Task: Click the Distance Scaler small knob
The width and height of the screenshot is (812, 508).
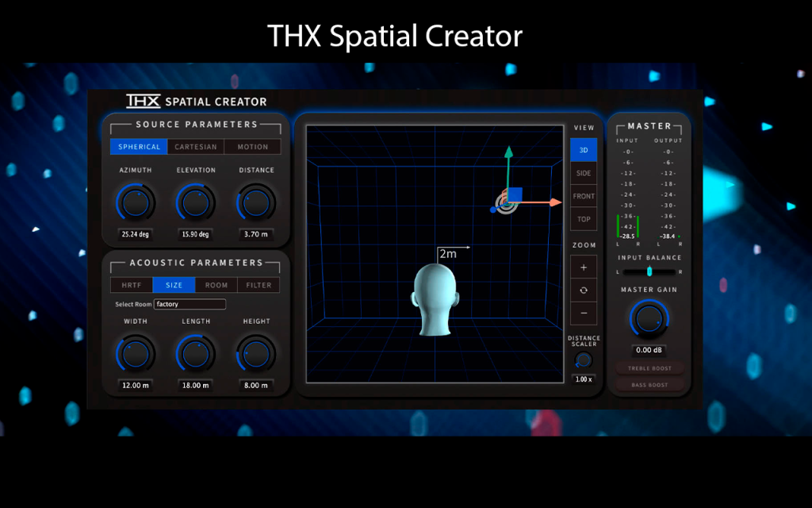Action: (x=584, y=360)
